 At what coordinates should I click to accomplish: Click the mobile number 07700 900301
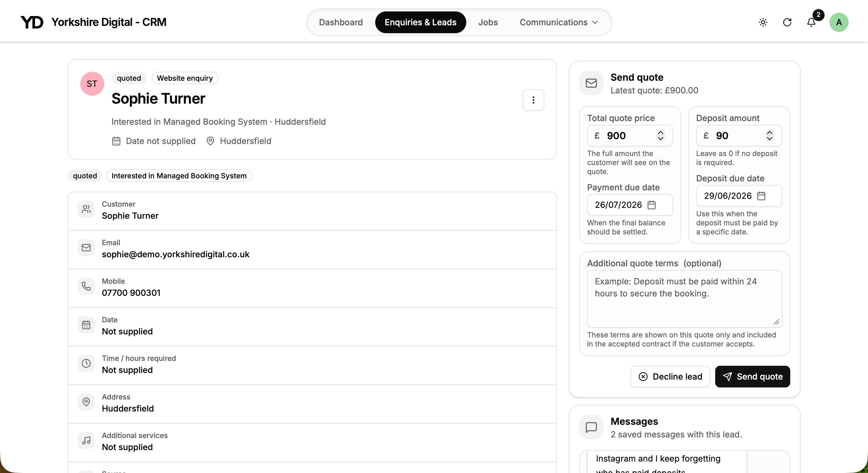coord(131,293)
